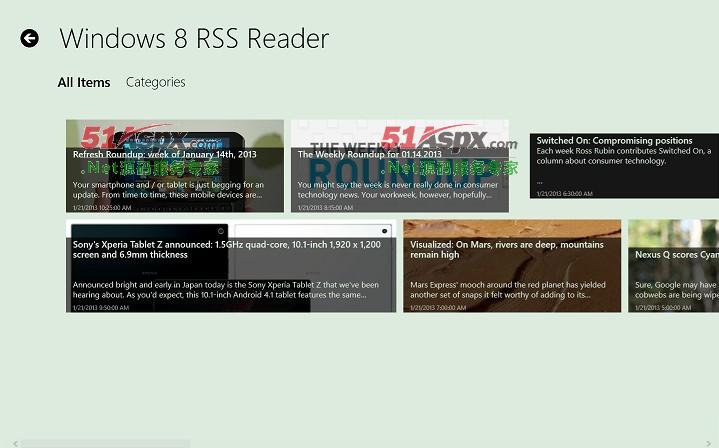Select the All Items tab
The width and height of the screenshot is (719, 448).
(x=84, y=83)
